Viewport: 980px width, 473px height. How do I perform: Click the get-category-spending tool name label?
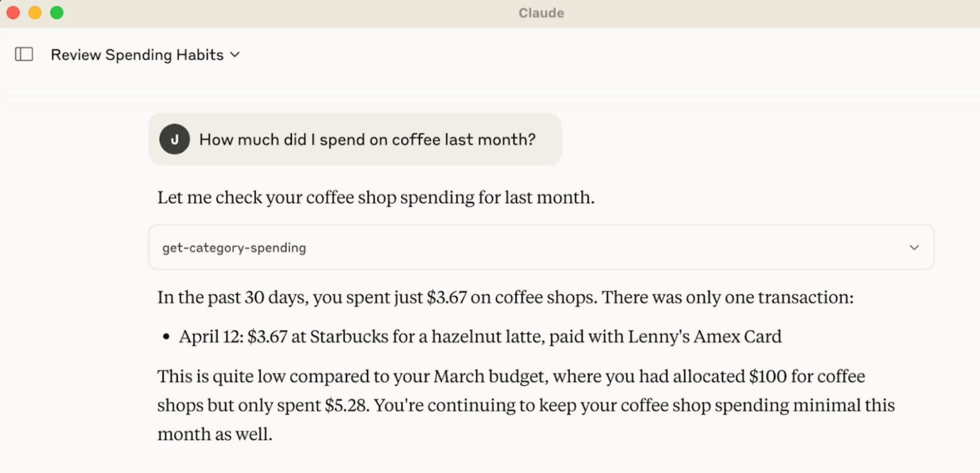point(234,248)
